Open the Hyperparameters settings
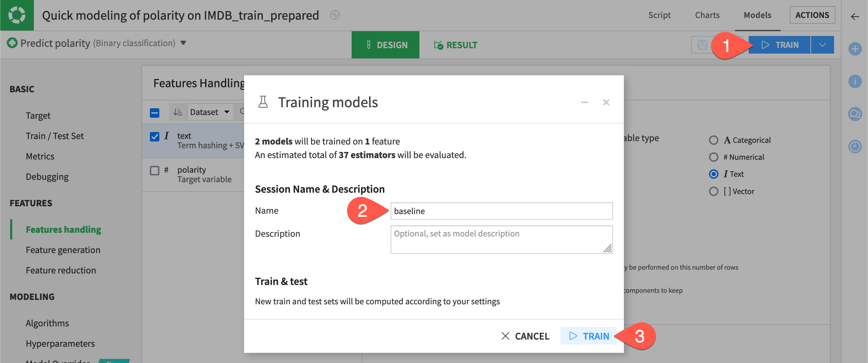This screenshot has width=868, height=363. [x=60, y=343]
